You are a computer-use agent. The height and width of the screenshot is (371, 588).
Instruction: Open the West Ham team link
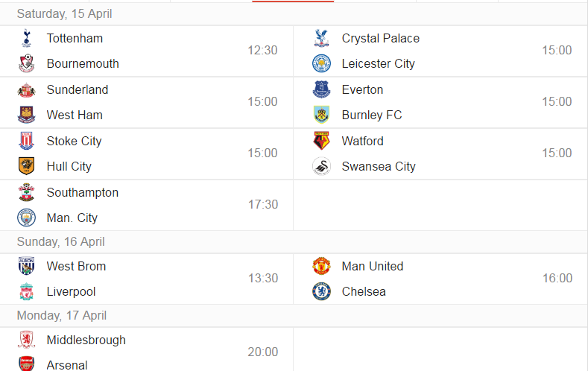[75, 115]
